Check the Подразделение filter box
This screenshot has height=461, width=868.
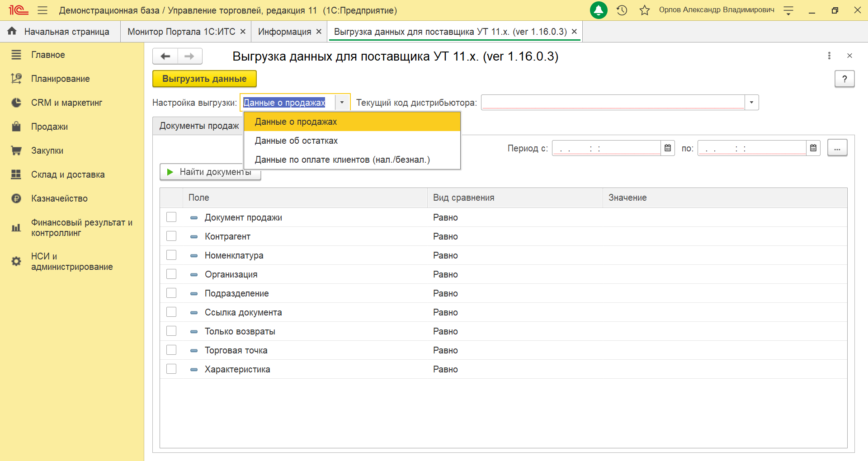pos(171,293)
